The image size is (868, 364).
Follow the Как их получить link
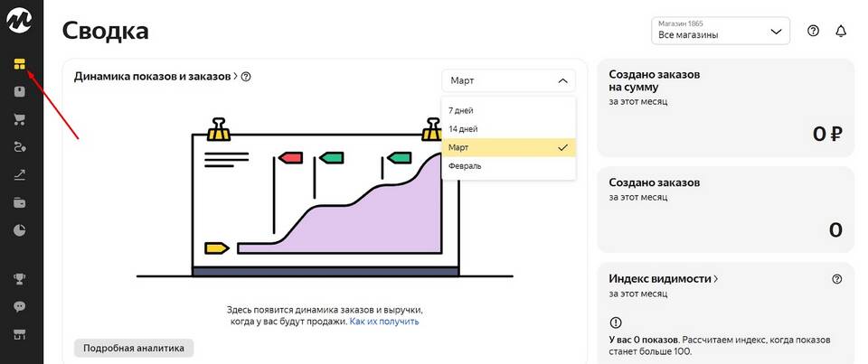pos(384,321)
